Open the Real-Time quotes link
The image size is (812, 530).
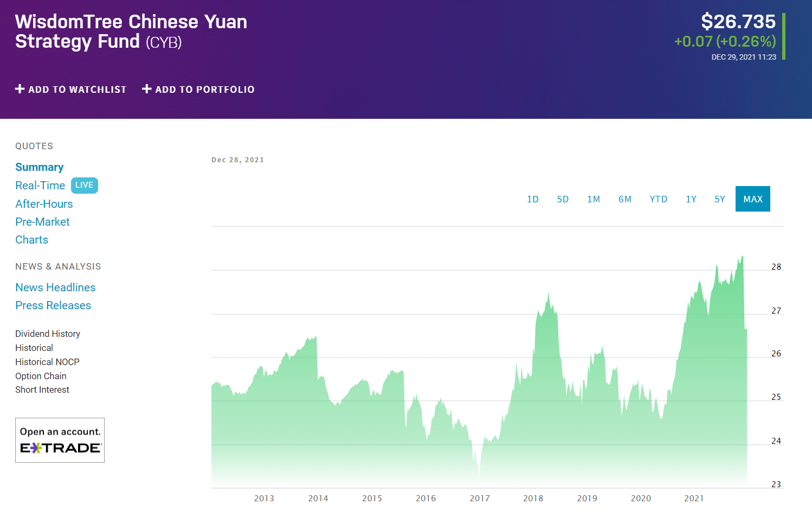coord(40,186)
